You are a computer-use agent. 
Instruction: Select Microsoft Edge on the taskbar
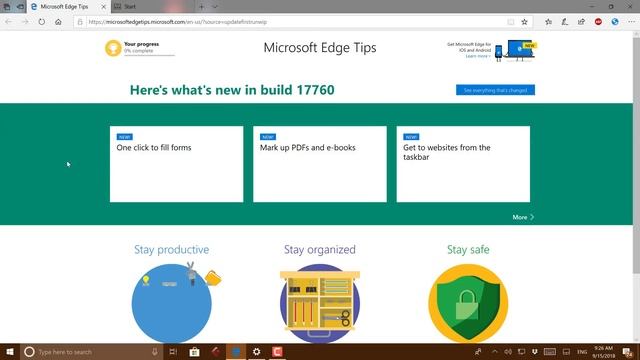point(236,351)
